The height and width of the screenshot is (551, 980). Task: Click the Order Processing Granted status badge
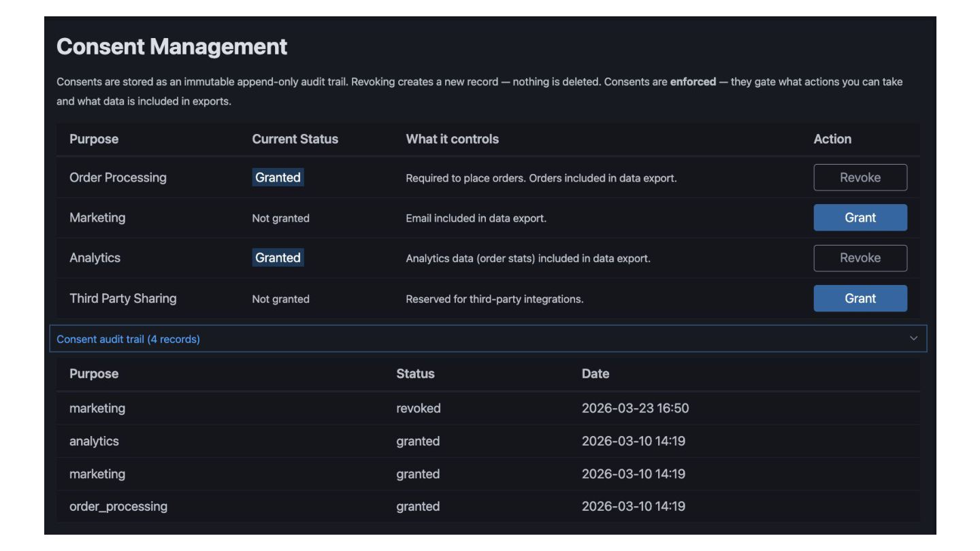point(278,178)
